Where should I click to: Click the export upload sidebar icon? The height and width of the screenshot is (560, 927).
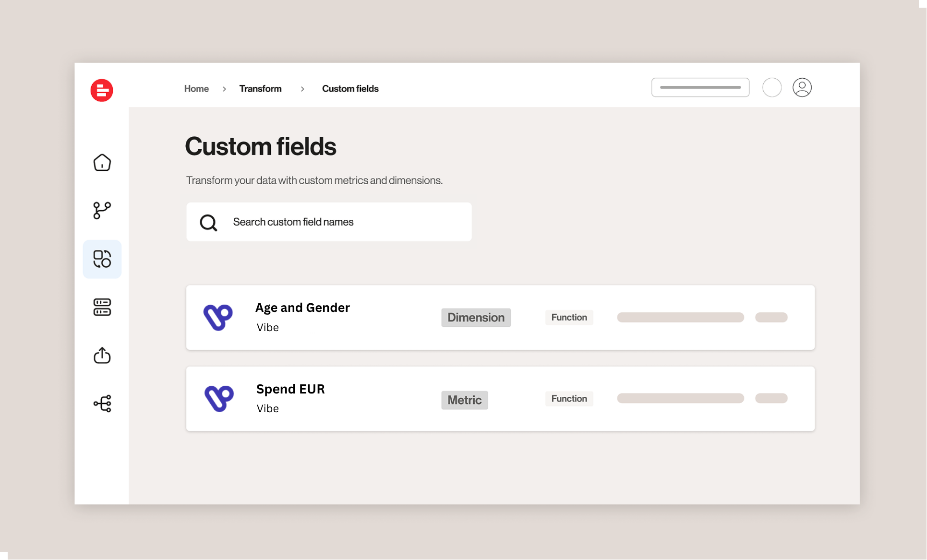[x=102, y=355]
